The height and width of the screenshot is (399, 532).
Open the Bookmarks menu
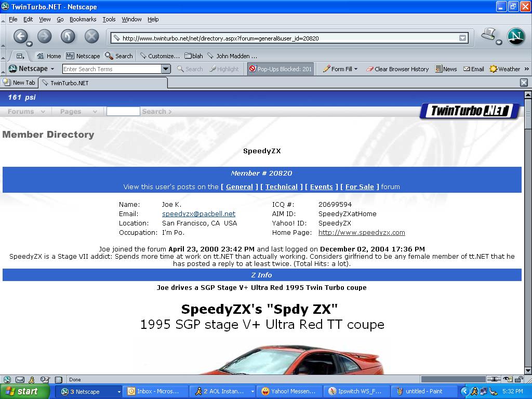pyautogui.click(x=83, y=19)
